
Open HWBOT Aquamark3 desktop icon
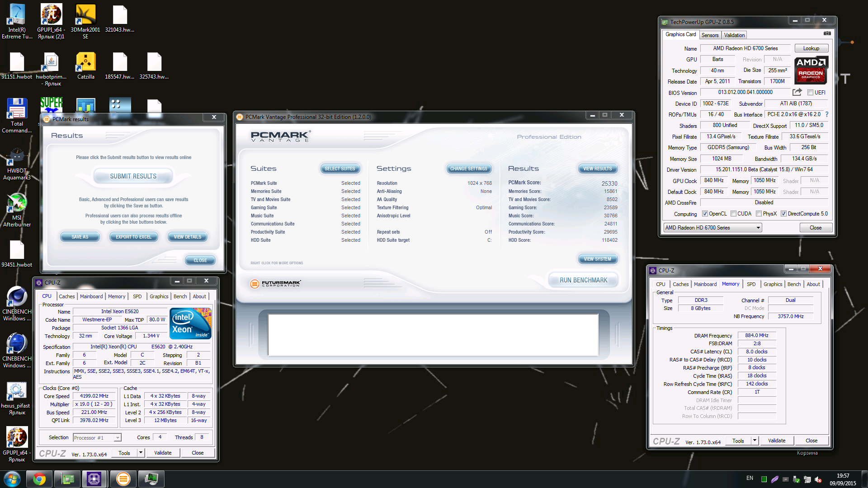pos(17,163)
